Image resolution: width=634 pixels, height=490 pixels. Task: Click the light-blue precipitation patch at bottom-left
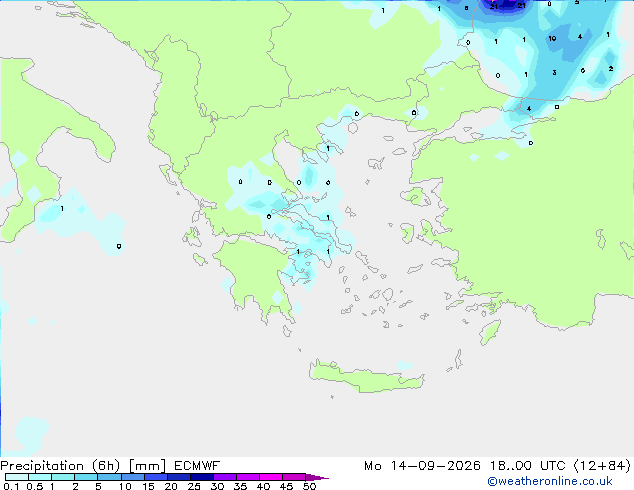click(30, 435)
